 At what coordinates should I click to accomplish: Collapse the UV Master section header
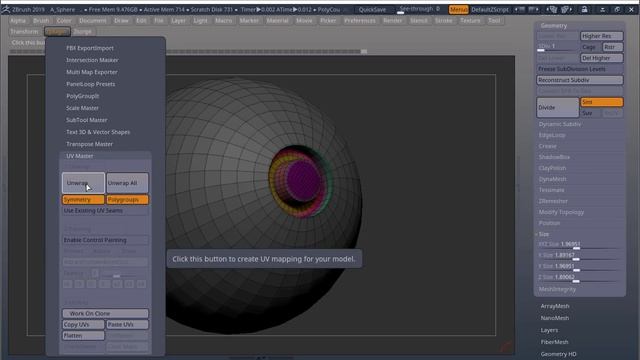[80, 156]
